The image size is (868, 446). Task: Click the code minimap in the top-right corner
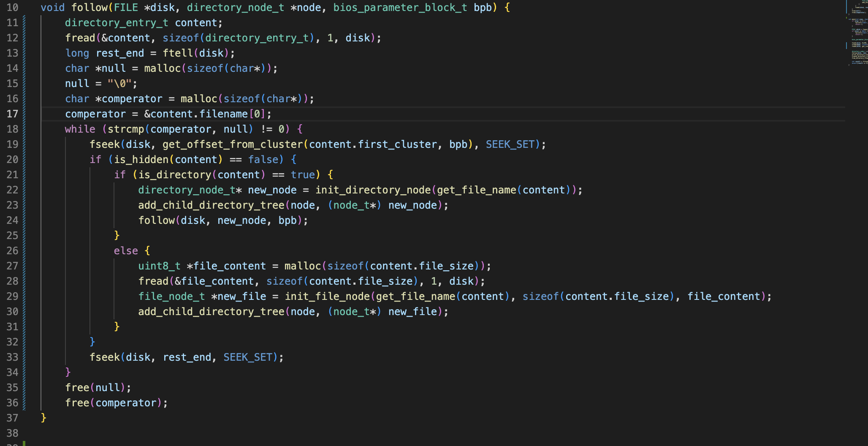click(x=857, y=34)
